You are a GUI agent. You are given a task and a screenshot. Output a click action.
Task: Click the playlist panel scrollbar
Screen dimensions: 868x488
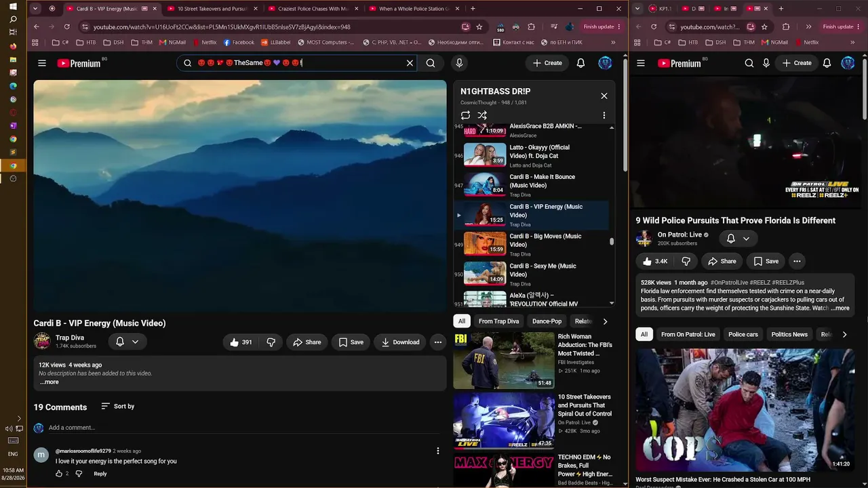point(612,241)
